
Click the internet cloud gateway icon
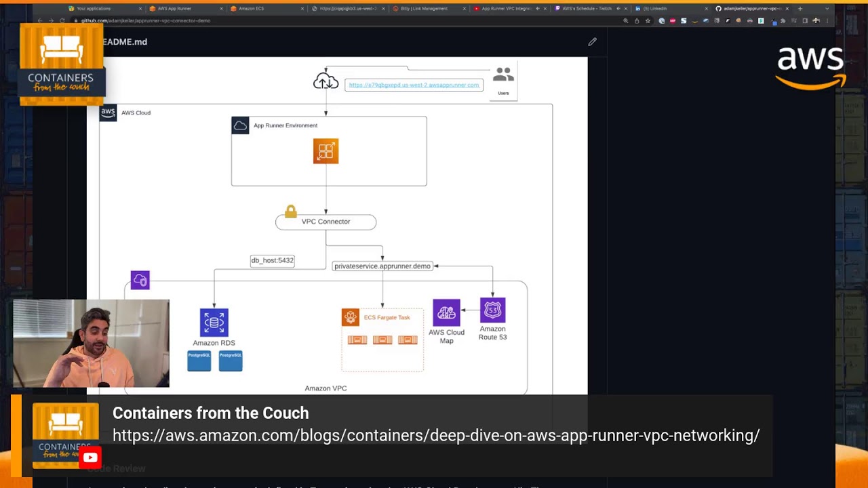(x=325, y=82)
